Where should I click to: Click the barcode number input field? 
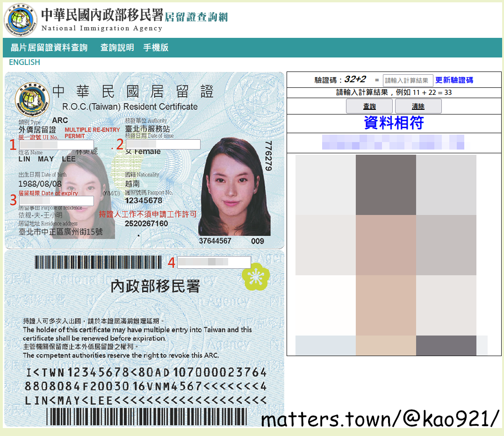pos(214,262)
